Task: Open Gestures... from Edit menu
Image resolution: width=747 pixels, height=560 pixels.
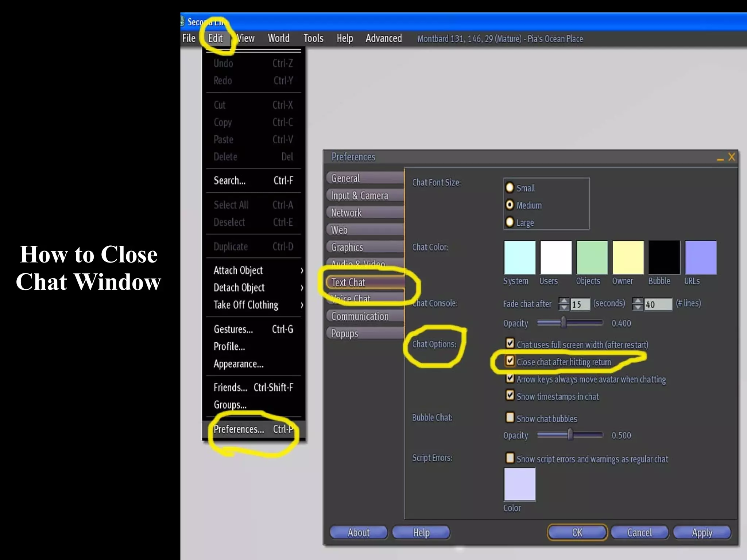Action: tap(253, 329)
